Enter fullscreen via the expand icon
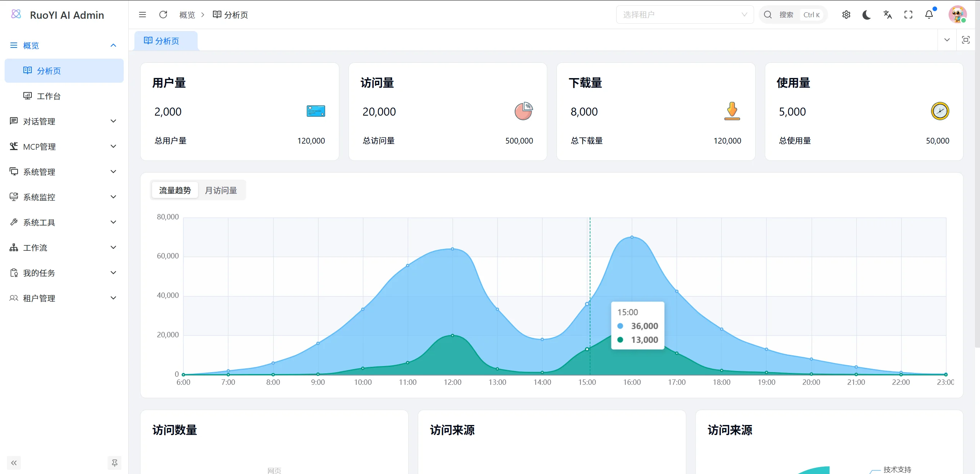 (908, 14)
